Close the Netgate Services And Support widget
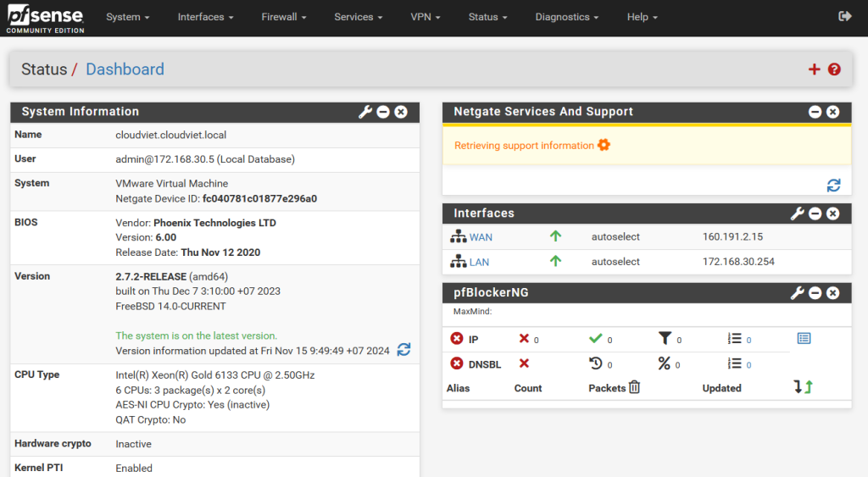Screen dimensions: 868x477 832,112
